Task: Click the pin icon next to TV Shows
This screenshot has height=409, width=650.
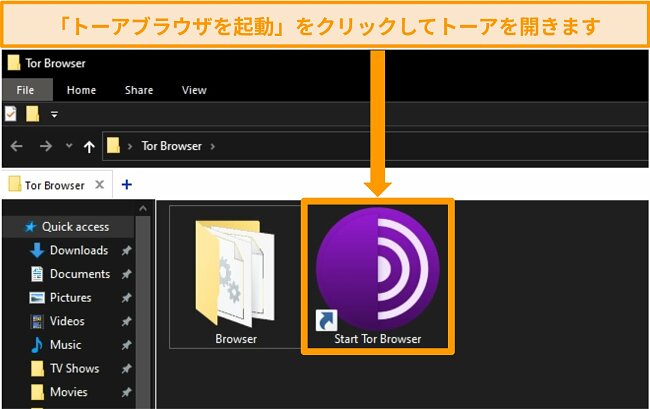Action: pyautogui.click(x=126, y=368)
